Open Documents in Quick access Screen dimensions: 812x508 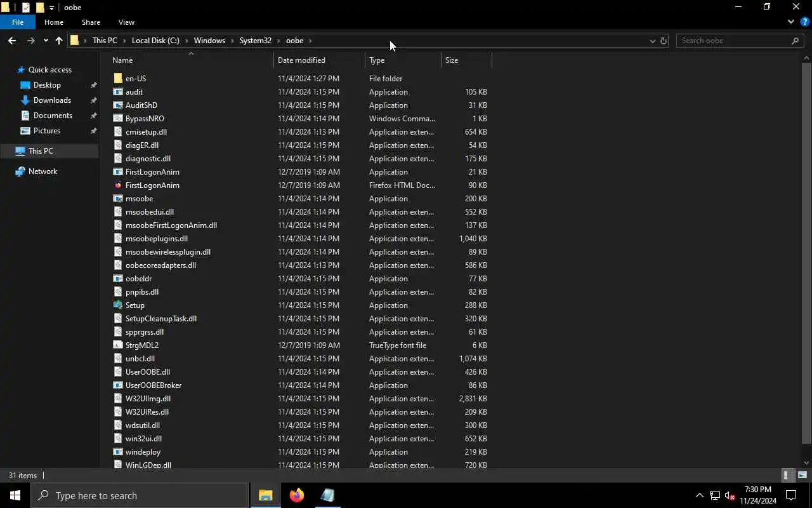(53, 116)
